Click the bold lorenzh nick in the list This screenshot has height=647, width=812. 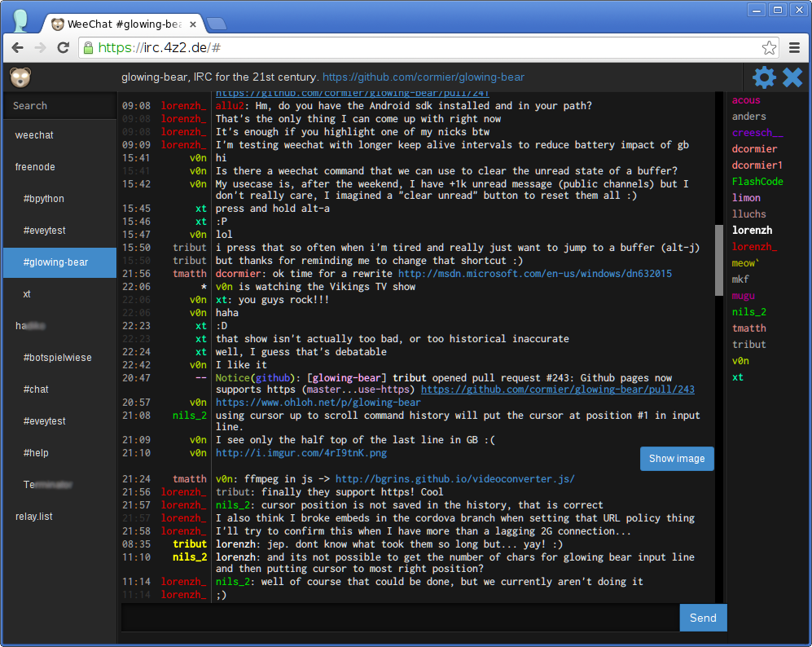[752, 231]
